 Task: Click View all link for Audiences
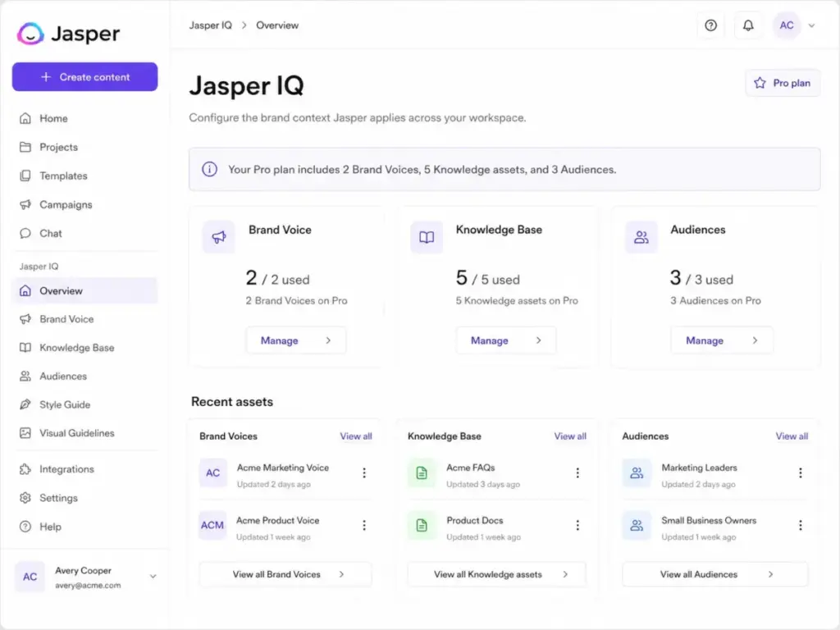(792, 436)
